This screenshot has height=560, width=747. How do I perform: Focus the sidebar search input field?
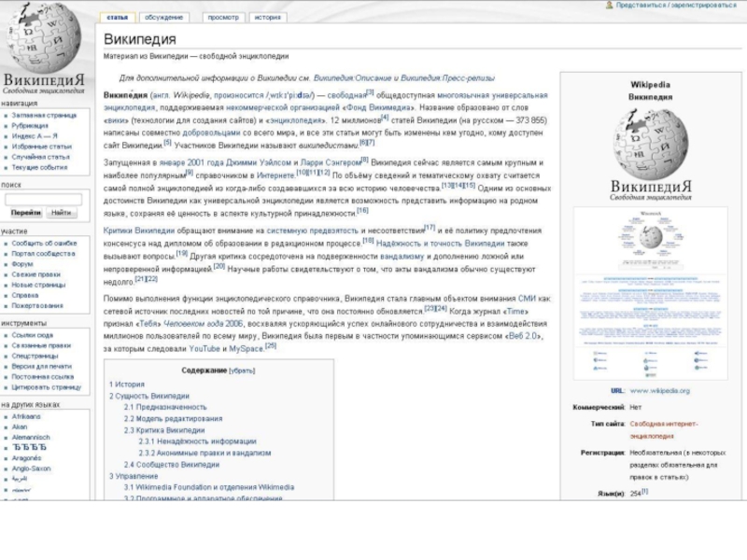pyautogui.click(x=43, y=199)
